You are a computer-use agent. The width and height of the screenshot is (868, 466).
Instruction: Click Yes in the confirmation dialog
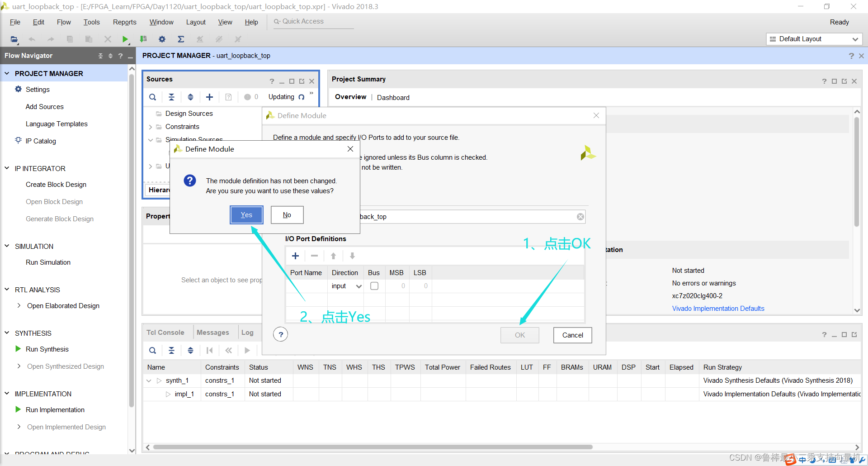246,215
